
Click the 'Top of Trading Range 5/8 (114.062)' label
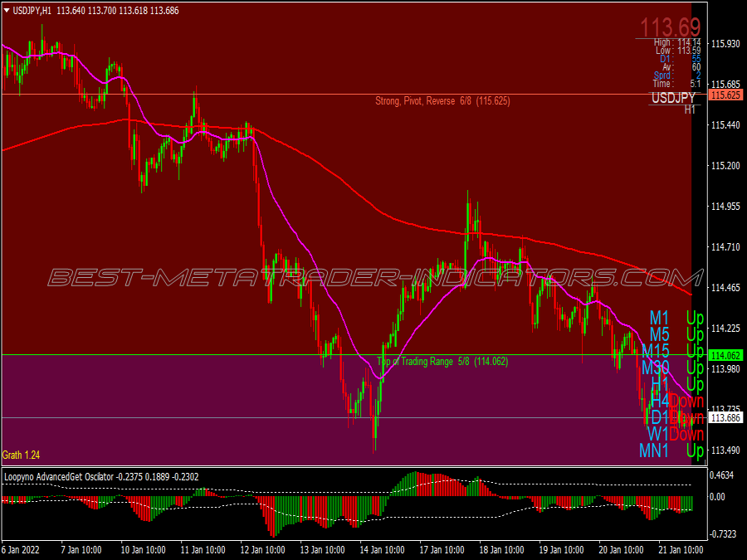(x=442, y=362)
